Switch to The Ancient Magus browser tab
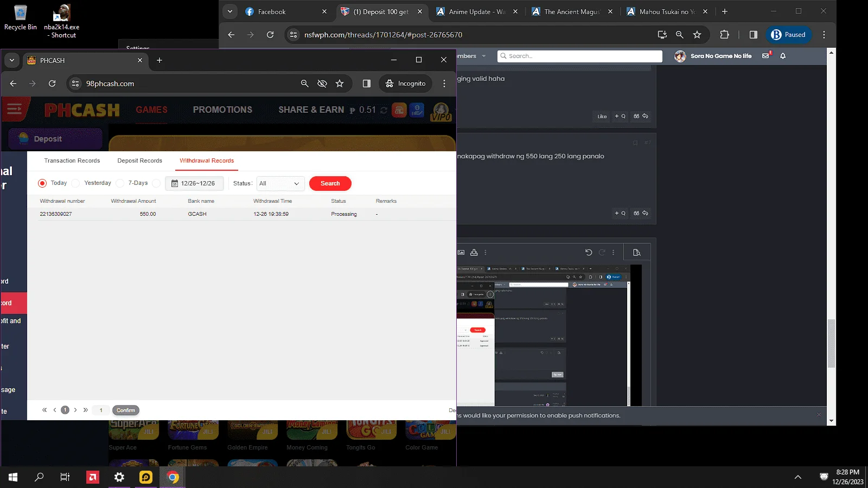This screenshot has width=868, height=488. tap(572, 11)
